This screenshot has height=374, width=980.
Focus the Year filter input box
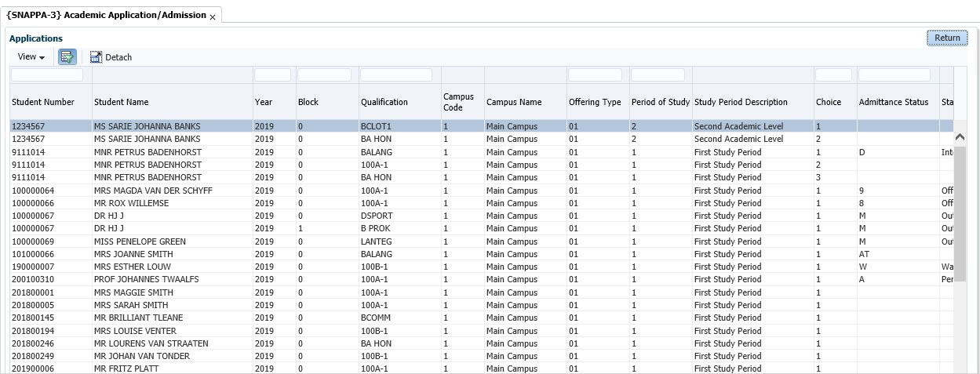[272, 75]
